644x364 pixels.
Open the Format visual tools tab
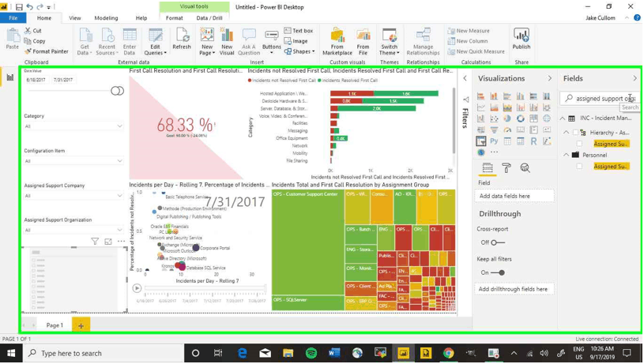click(174, 18)
